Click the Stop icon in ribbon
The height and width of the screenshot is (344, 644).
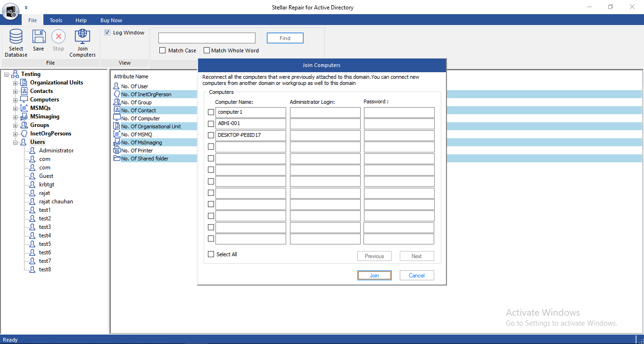pos(58,37)
